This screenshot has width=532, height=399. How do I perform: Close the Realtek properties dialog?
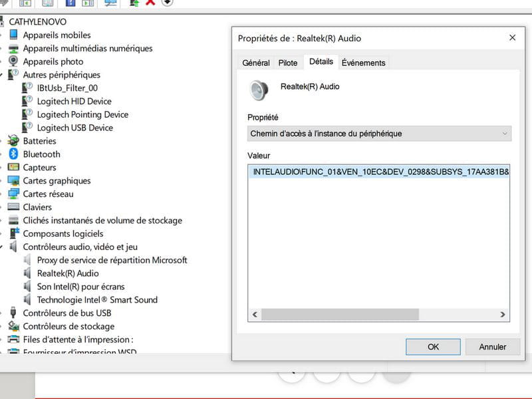pyautogui.click(x=512, y=38)
